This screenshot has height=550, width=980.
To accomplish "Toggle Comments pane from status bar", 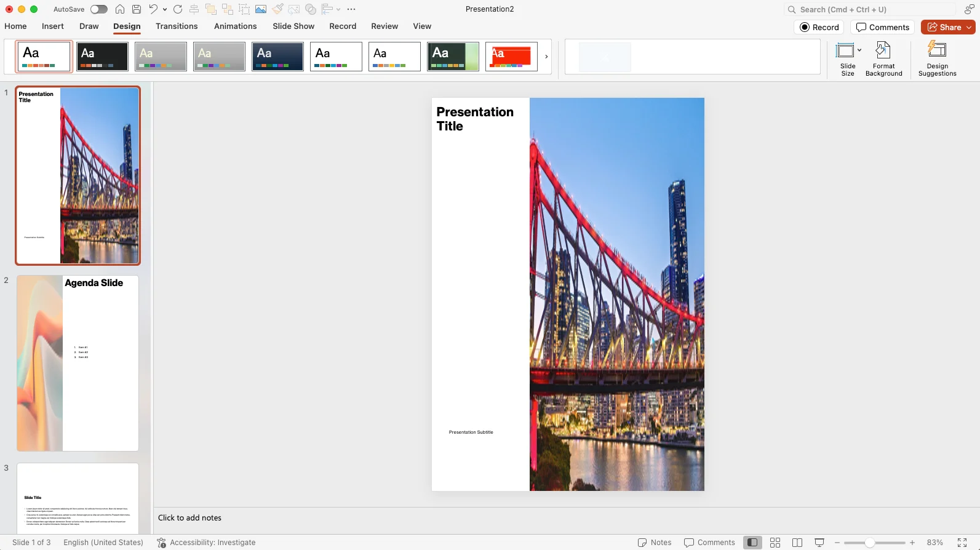I will click(709, 543).
